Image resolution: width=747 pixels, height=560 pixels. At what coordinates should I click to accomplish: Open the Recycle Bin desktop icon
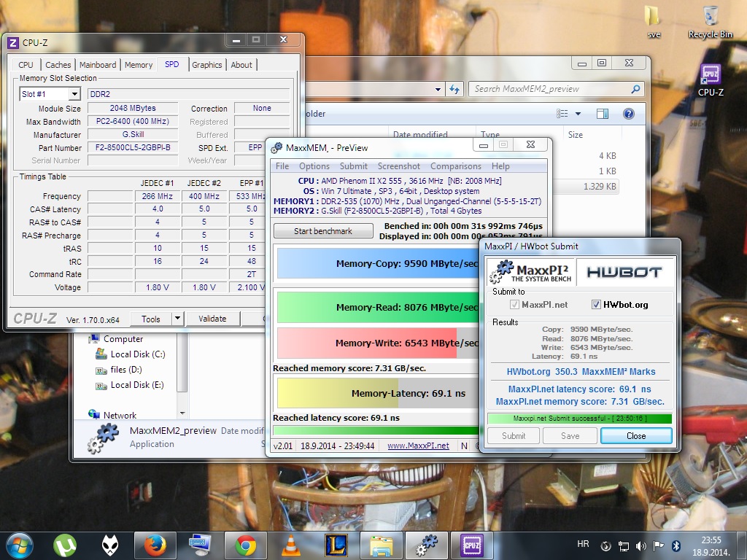tap(710, 21)
